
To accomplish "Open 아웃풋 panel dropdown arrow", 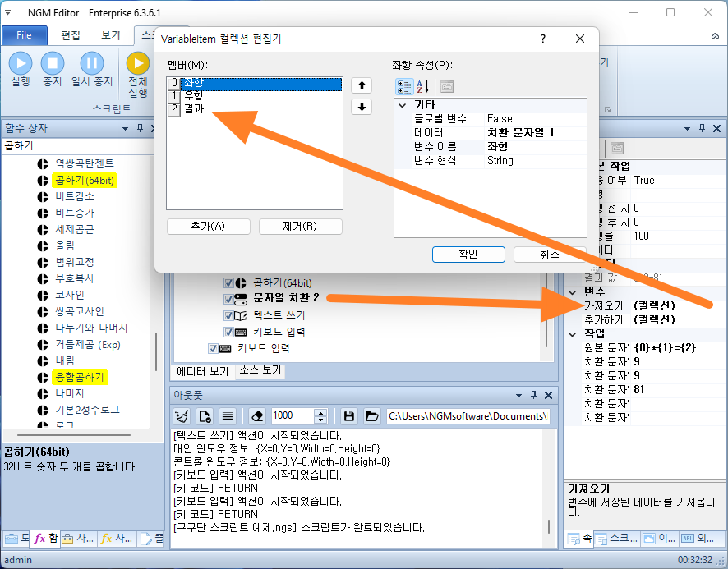I will pyautogui.click(x=518, y=396).
